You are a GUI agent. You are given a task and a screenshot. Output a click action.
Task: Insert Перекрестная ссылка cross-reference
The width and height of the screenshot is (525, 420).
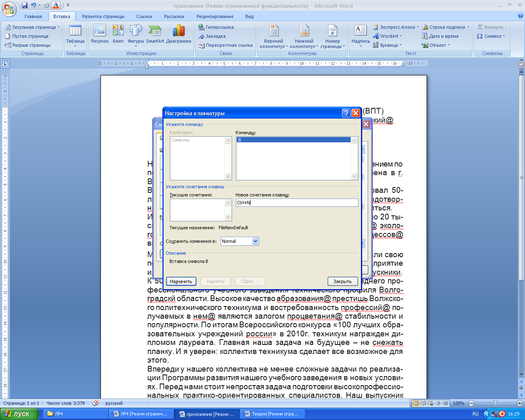(x=226, y=45)
